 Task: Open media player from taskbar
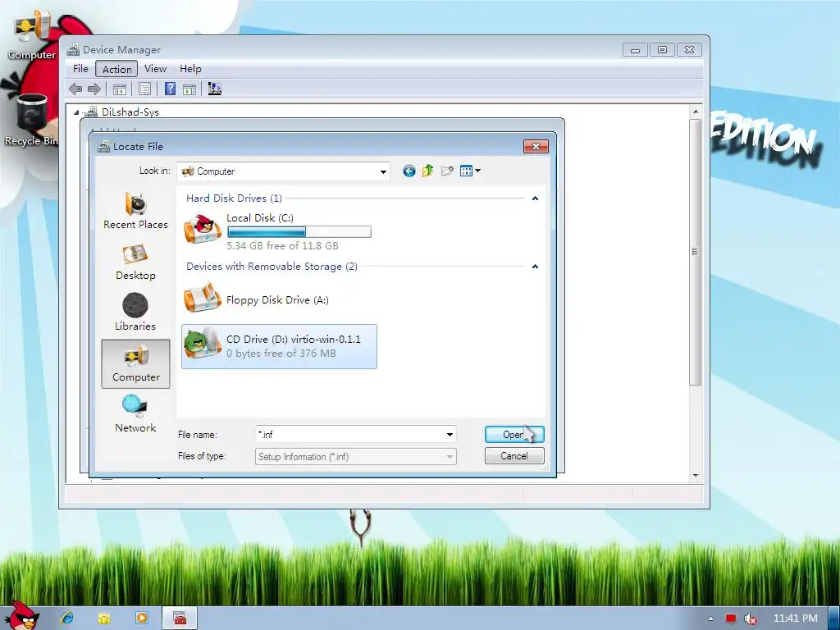[x=142, y=619]
